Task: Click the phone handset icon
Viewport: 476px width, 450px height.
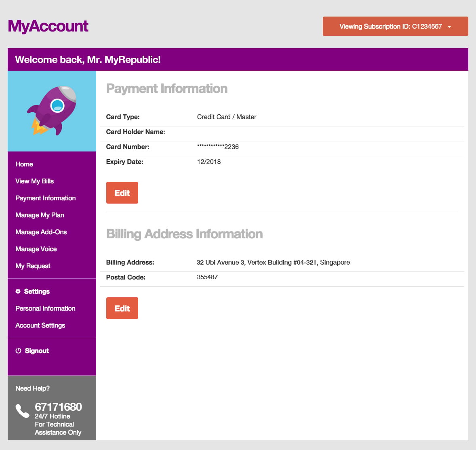Action: [23, 411]
